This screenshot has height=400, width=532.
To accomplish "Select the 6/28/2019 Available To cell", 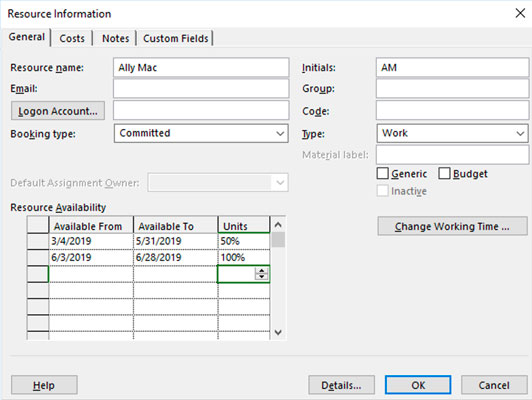I will pyautogui.click(x=175, y=258).
